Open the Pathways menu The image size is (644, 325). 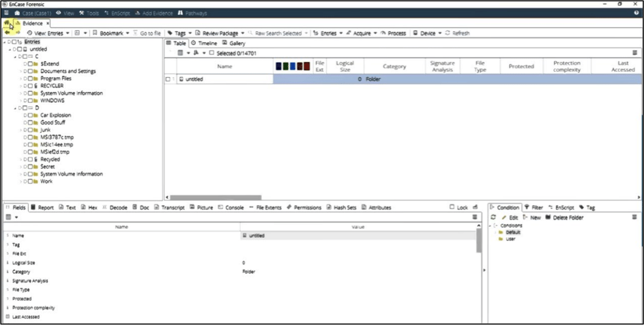192,13
